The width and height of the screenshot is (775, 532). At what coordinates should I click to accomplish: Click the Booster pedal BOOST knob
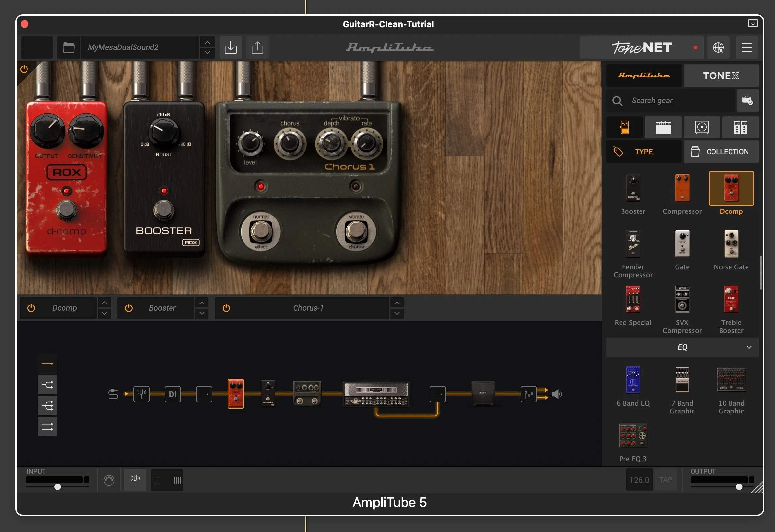pyautogui.click(x=164, y=133)
